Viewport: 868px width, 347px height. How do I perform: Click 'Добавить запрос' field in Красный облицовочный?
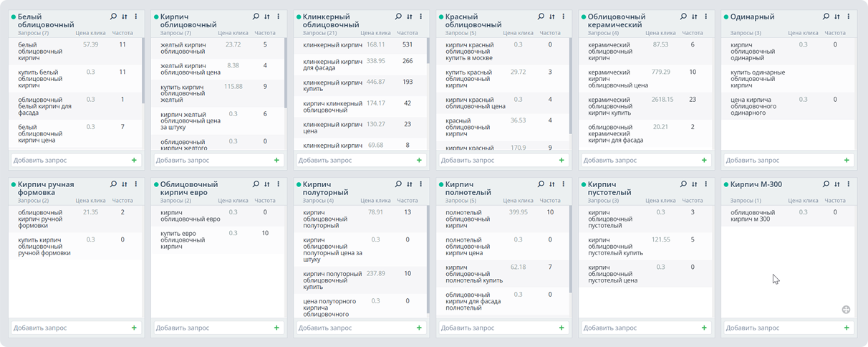click(494, 161)
